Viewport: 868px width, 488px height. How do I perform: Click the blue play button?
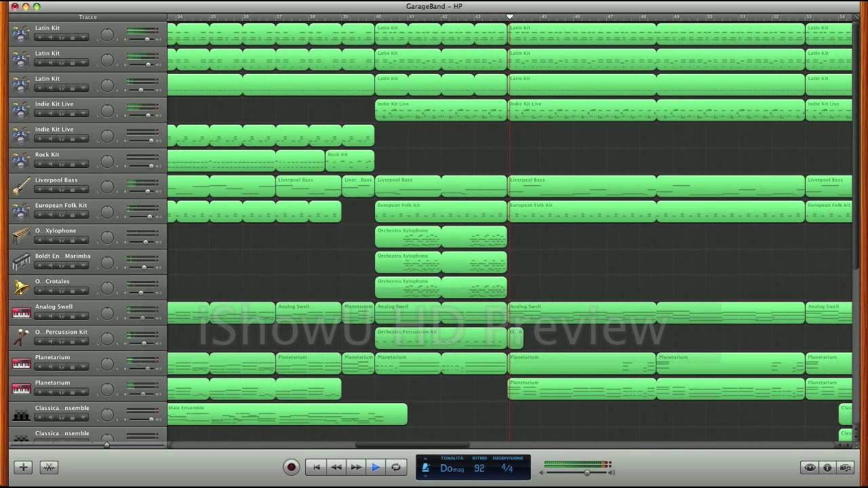pos(376,467)
